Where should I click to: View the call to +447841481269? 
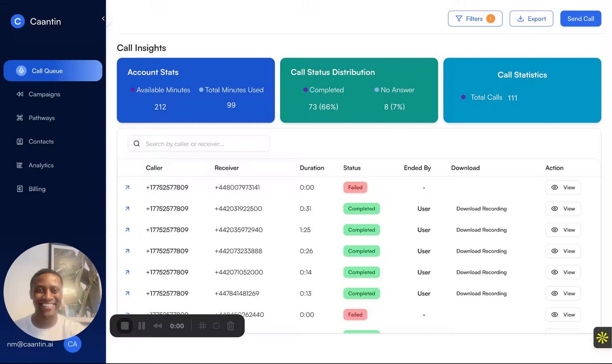563,293
